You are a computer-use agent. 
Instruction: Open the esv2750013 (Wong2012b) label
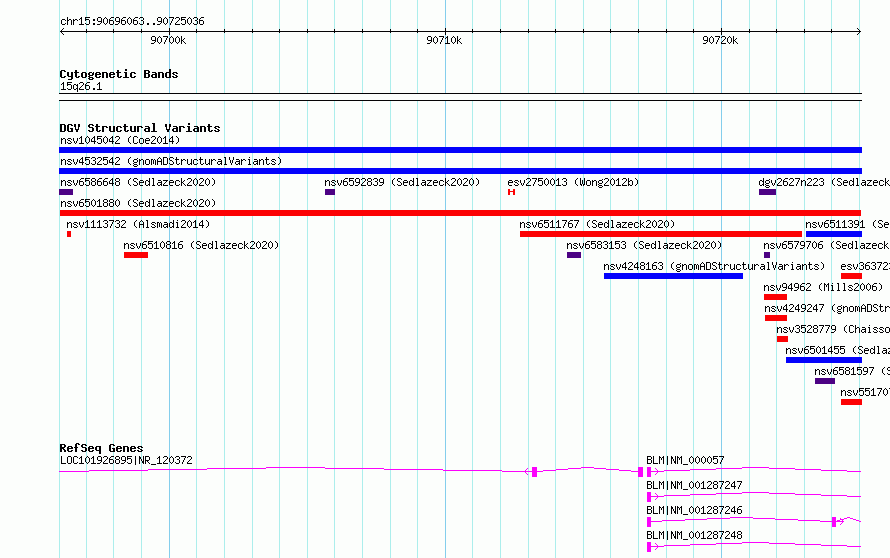[573, 182]
